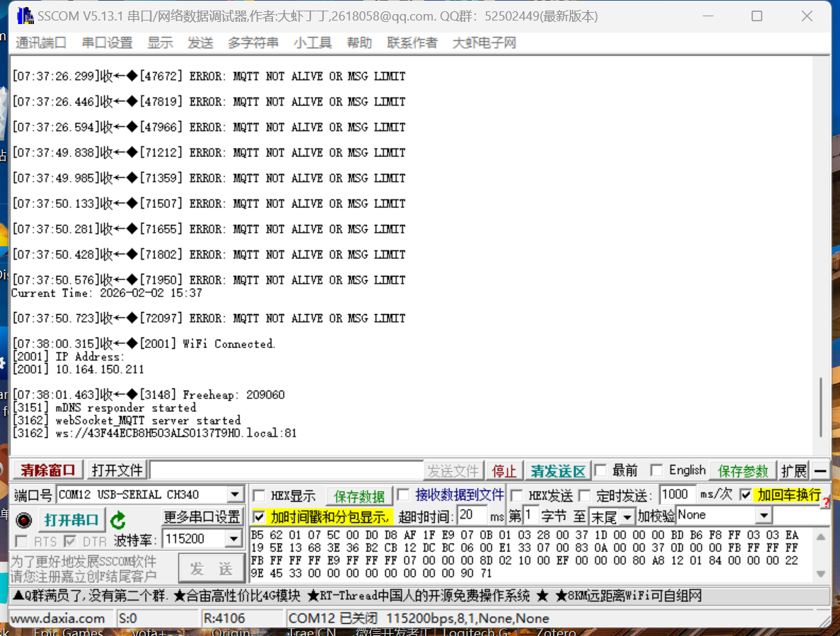Viewport: 840px width, 636px height.
Task: Enable the 接收数据到文件 checkbox
Action: coord(404,494)
